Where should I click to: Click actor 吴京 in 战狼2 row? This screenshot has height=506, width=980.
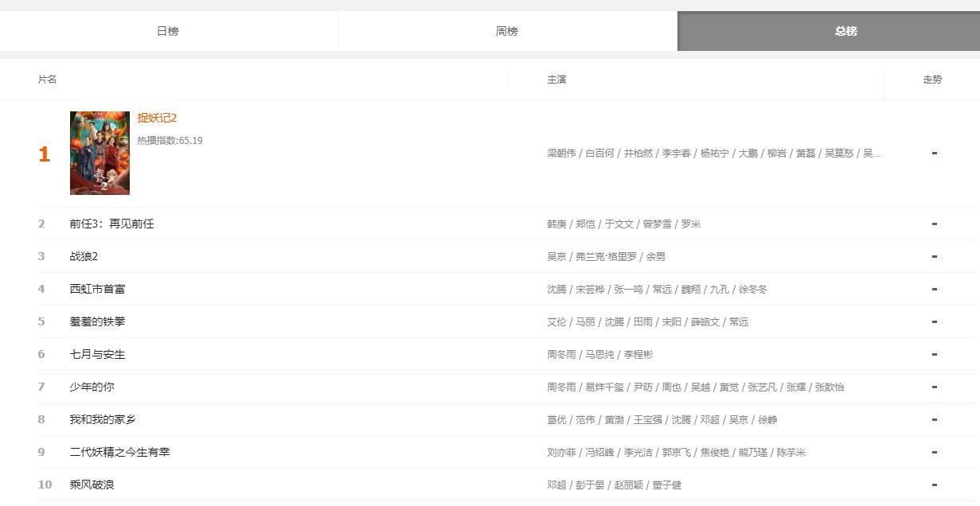[x=556, y=257]
